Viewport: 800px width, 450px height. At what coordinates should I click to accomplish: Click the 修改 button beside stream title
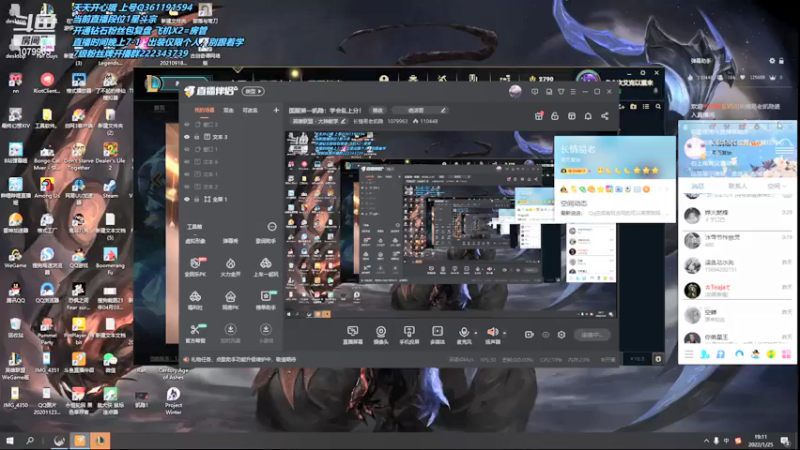click(378, 110)
